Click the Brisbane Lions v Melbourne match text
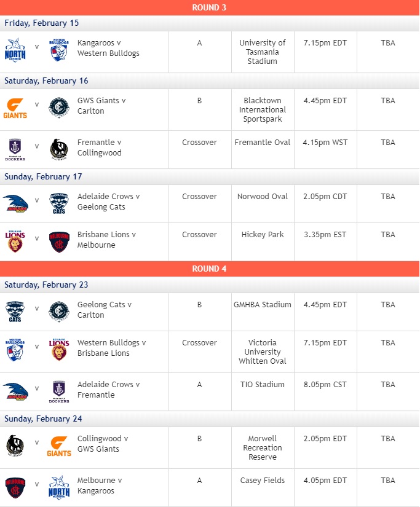Image resolution: width=420 pixels, height=507 pixels. click(106, 240)
